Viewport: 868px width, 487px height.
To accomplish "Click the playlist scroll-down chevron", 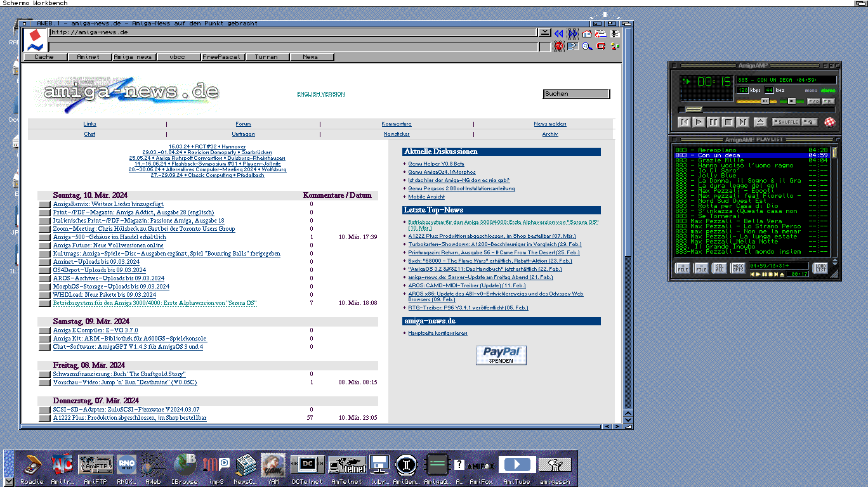I will pos(835,264).
